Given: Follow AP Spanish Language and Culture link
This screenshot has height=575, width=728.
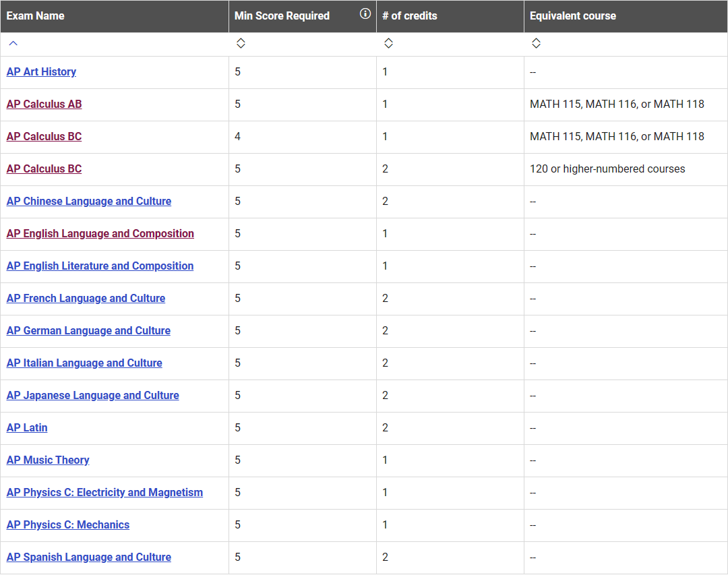Looking at the screenshot, I should tap(89, 557).
